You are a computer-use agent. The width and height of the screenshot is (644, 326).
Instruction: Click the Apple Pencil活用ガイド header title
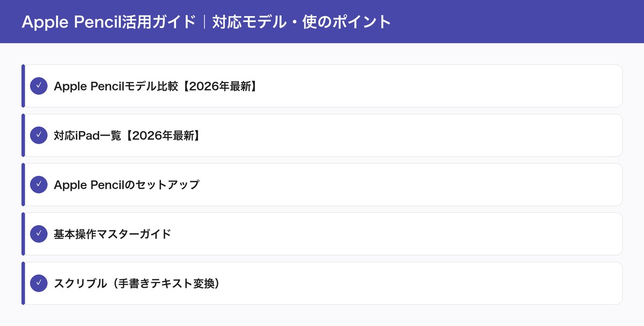[206, 22]
